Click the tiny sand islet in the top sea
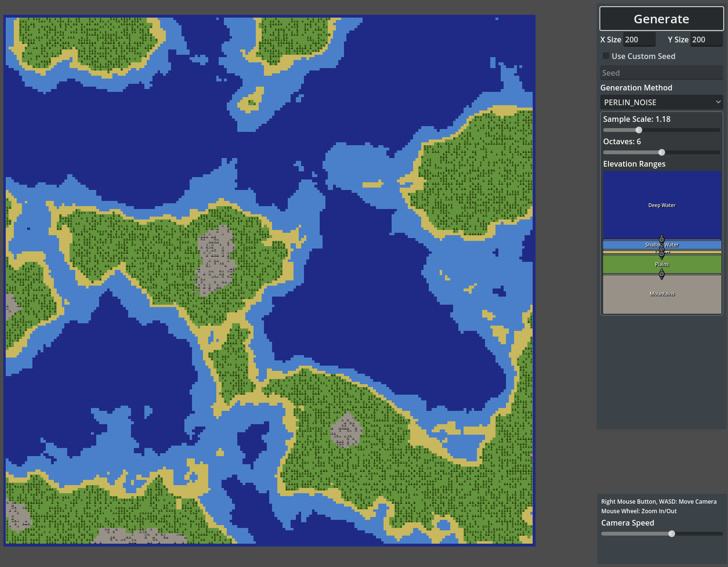 pos(251,101)
